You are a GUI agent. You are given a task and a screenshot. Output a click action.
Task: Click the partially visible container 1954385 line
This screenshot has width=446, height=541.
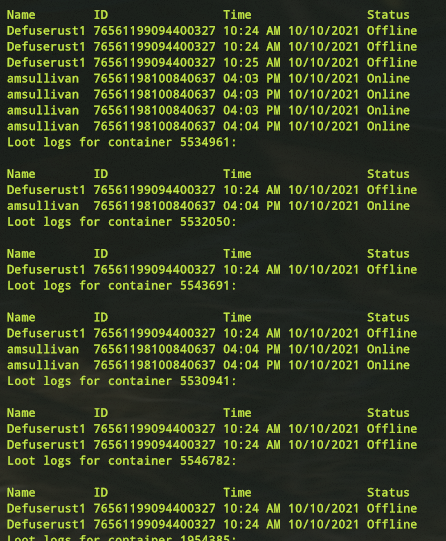tap(122, 538)
